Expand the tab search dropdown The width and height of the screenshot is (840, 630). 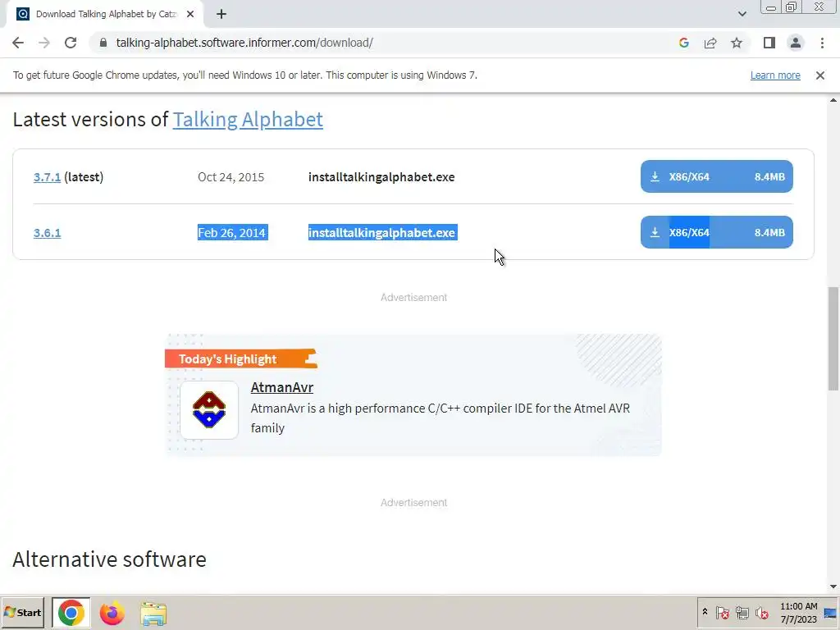(x=742, y=14)
